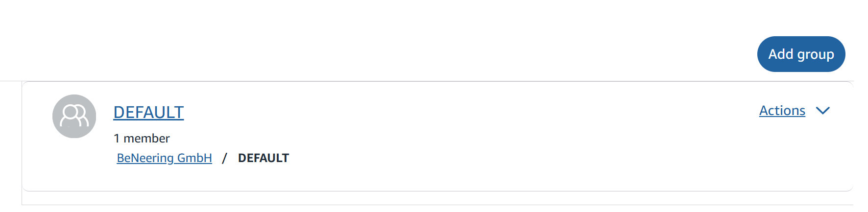Create a new group with Add group
Screen dimensions: 868x212
(x=801, y=54)
